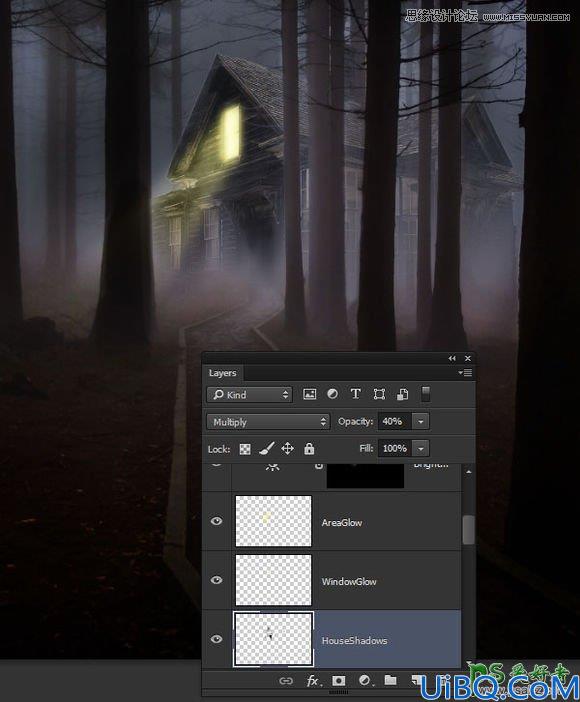
Task: Hide the HouseShadows layer
Action: coord(216,639)
